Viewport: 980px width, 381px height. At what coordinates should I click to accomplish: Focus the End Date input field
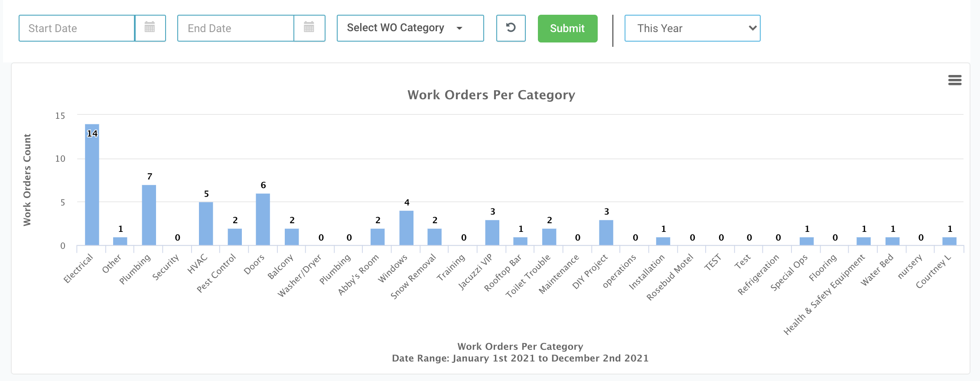tap(235, 28)
